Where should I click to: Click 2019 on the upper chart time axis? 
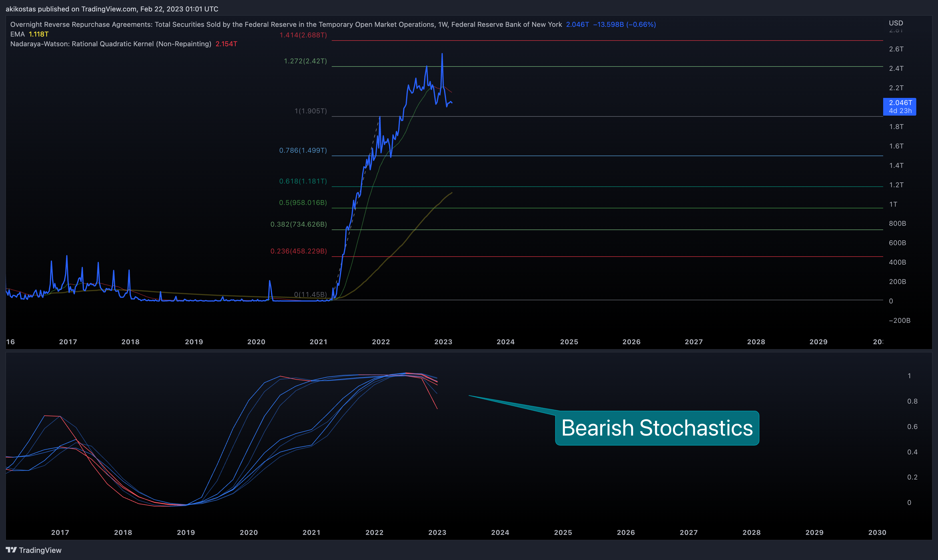point(194,342)
